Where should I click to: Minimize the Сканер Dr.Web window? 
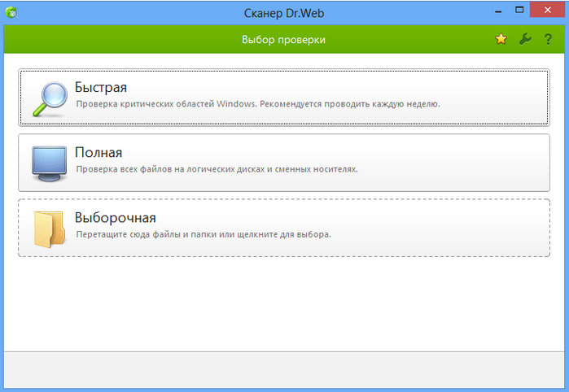tap(498, 11)
